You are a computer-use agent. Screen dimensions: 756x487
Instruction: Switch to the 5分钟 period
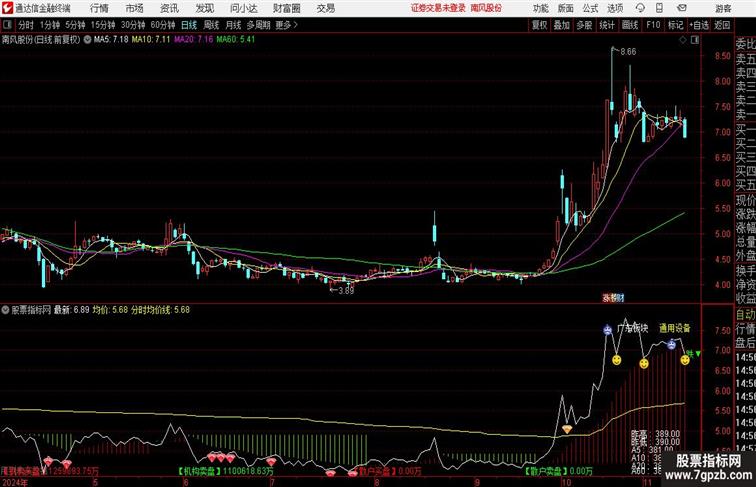tap(75, 25)
